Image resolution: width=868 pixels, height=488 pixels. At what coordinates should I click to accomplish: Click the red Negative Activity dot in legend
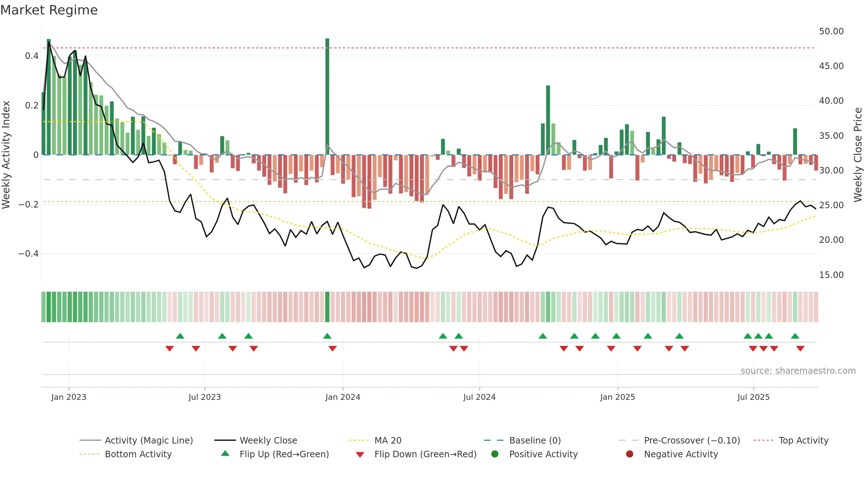pyautogui.click(x=630, y=454)
